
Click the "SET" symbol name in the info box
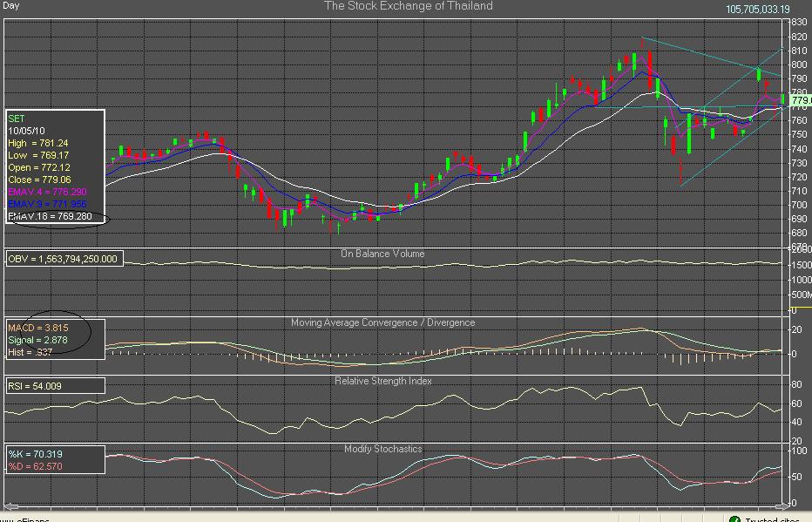pyautogui.click(x=16, y=119)
